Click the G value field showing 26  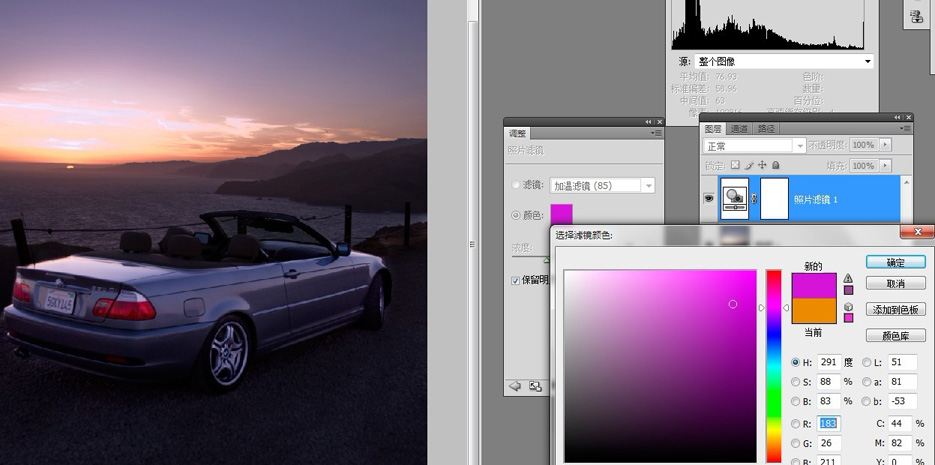pos(829,443)
